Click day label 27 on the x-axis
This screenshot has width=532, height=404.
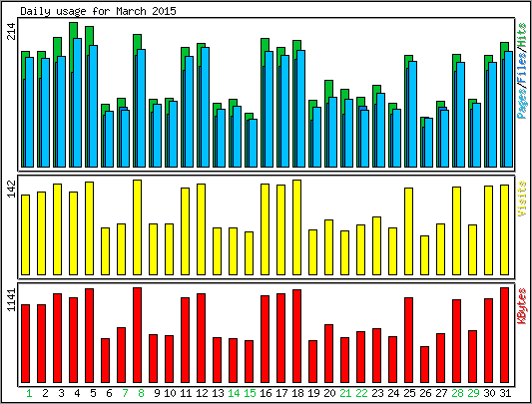click(x=441, y=393)
